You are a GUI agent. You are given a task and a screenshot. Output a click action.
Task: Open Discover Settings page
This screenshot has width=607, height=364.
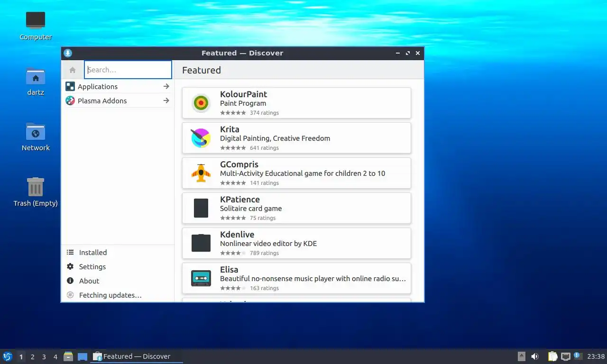(118, 266)
